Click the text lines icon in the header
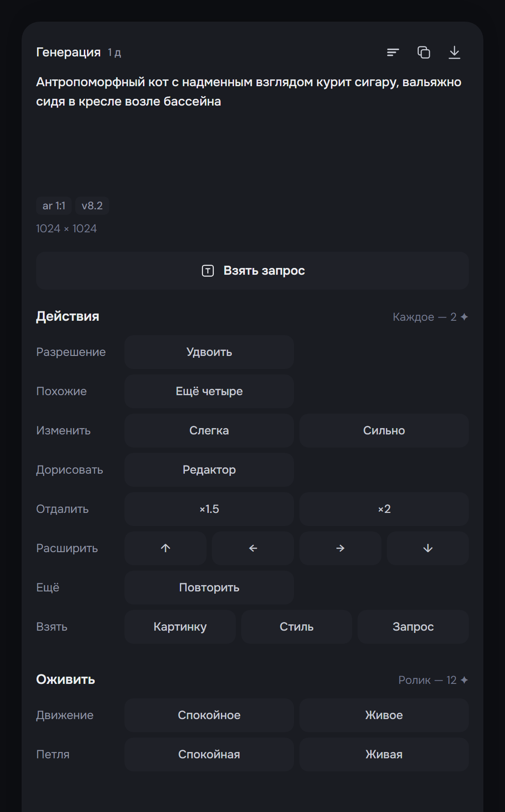Image resolution: width=505 pixels, height=812 pixels. [393, 52]
